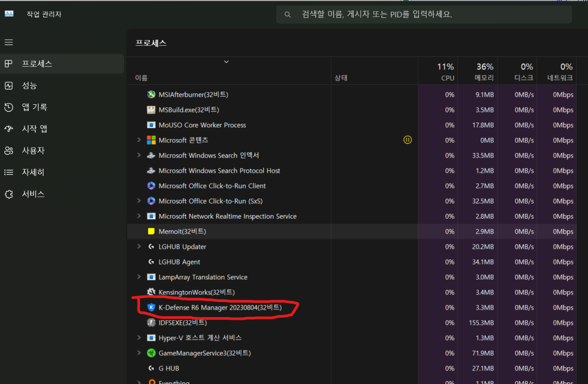The height and width of the screenshot is (384, 588).
Task: Select the K-Defense R6 Manager 20230804 row
Action: click(352, 307)
